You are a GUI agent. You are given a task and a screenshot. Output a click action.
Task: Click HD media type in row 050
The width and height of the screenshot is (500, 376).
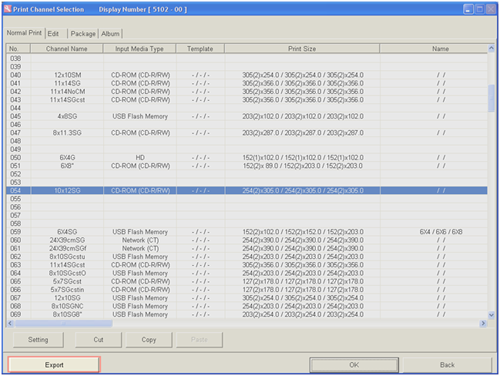click(x=140, y=158)
